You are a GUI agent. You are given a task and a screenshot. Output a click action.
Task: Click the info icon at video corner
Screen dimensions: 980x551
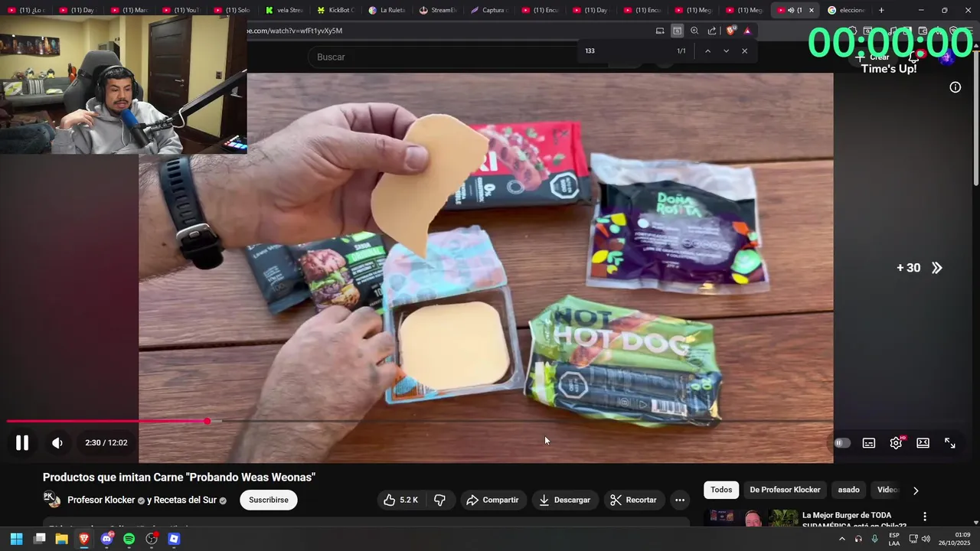[955, 87]
